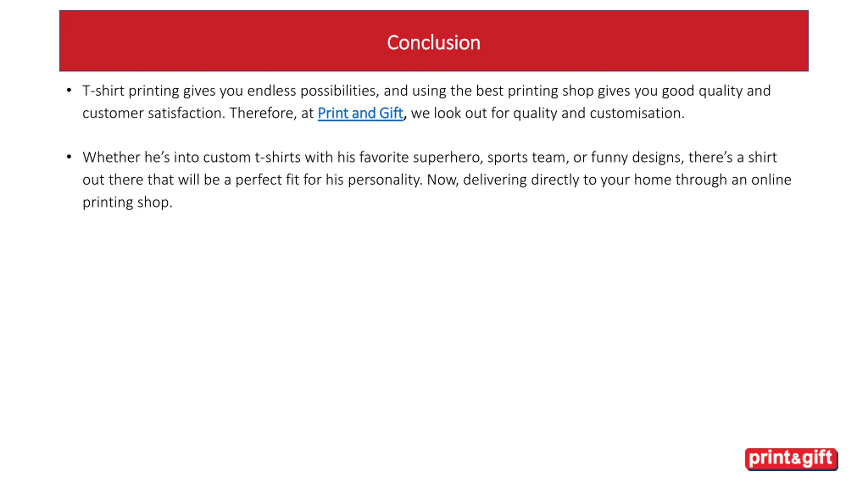
Task: Open the Print and Gift hyperlink
Action: coord(360,113)
